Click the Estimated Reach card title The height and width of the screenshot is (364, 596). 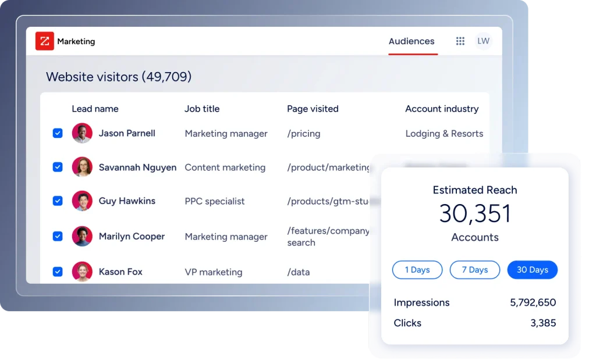click(x=475, y=190)
